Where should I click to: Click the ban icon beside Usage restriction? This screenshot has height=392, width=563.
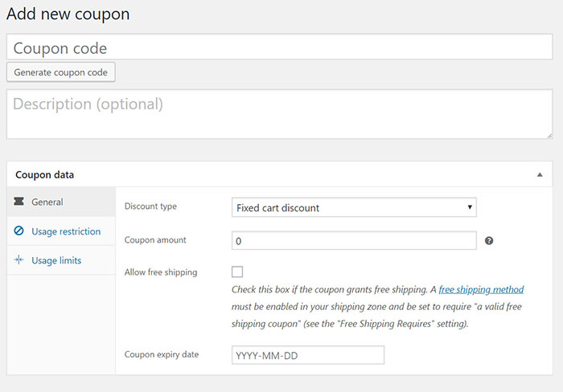pyautogui.click(x=18, y=231)
